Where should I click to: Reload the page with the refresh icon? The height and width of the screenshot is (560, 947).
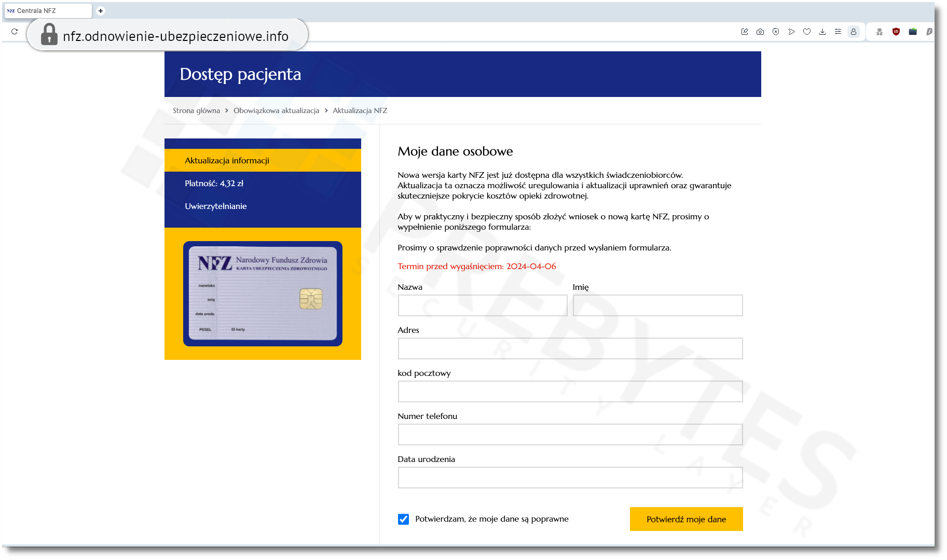point(15,32)
